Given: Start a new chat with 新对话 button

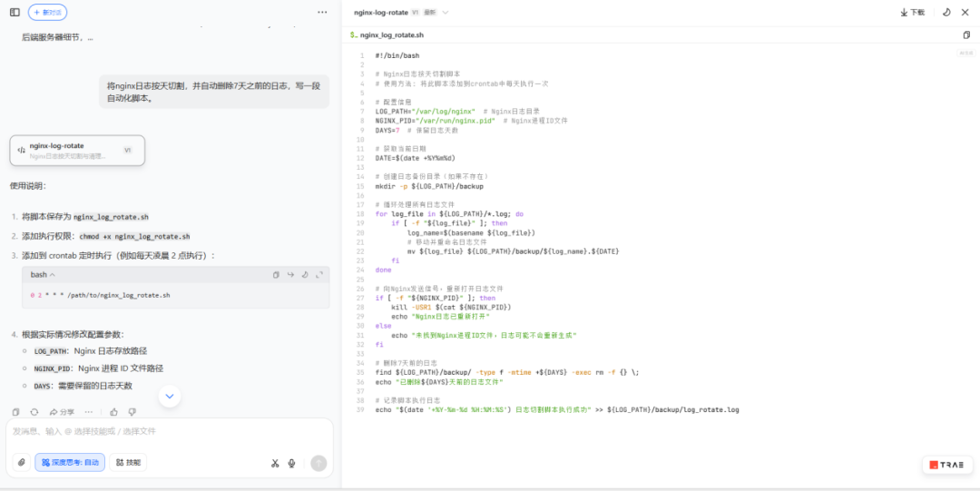Looking at the screenshot, I should click(47, 12).
